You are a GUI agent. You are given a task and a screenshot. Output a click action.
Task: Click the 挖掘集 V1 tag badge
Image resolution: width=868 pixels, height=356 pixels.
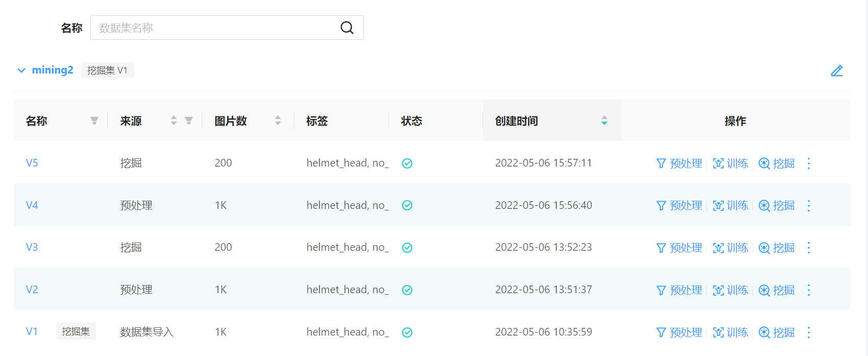point(107,70)
